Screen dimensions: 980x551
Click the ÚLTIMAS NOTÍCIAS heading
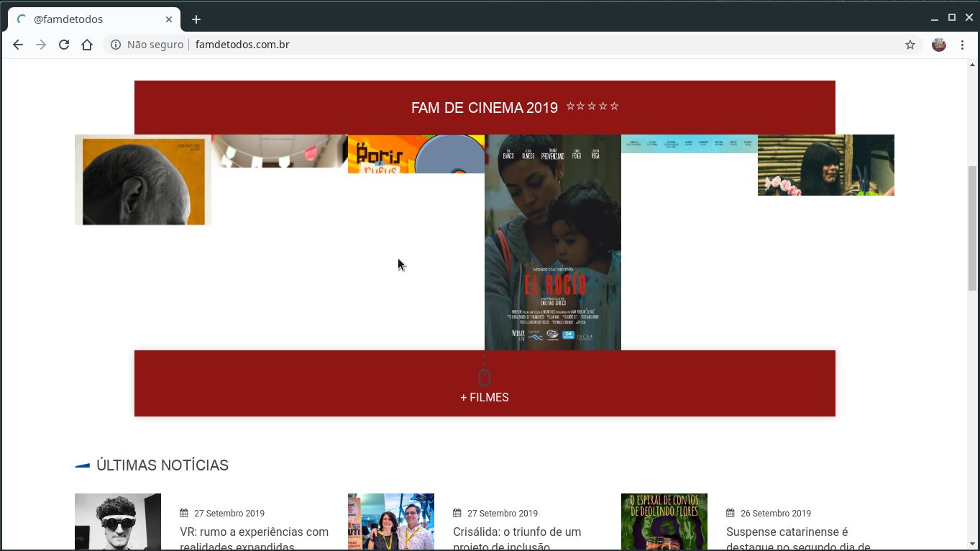click(x=162, y=465)
